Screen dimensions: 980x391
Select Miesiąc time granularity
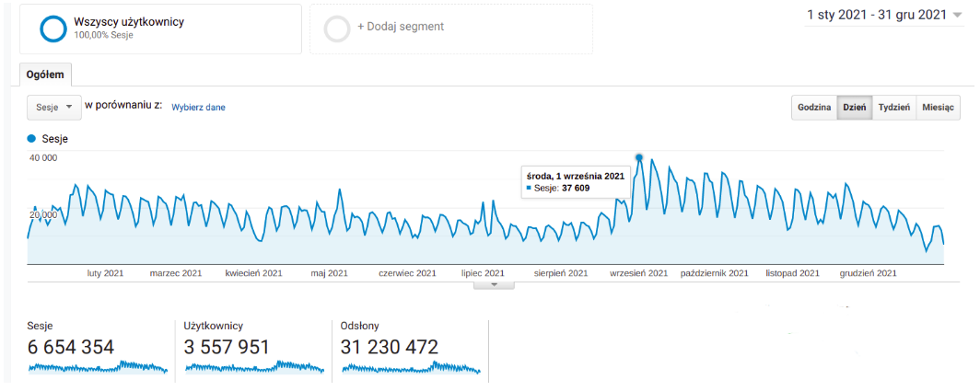(938, 108)
